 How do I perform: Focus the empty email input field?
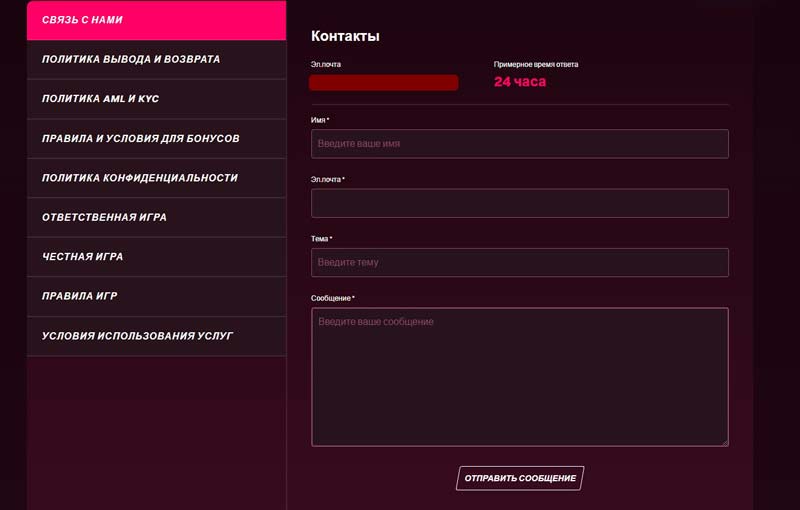519,203
